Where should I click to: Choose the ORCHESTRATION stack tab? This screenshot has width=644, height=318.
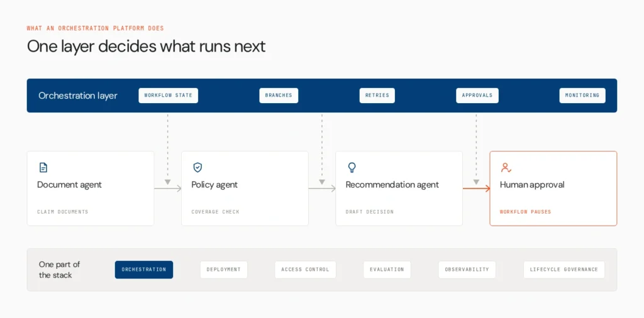coord(144,270)
